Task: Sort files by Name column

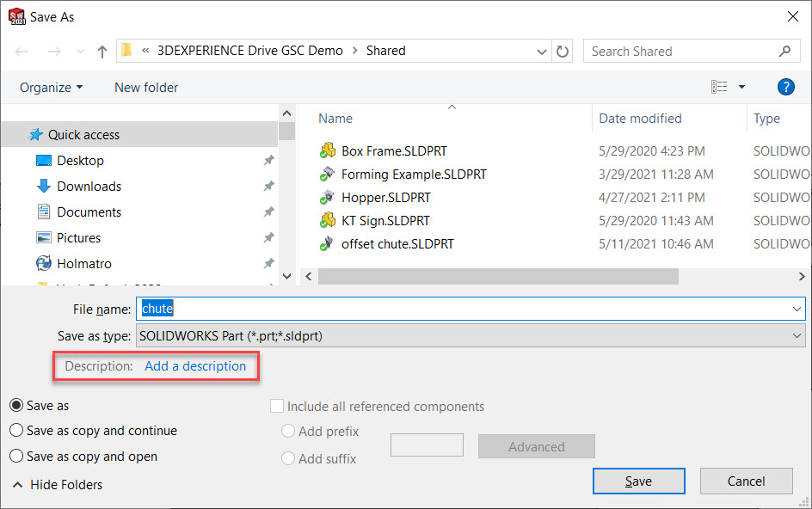Action: (x=335, y=119)
